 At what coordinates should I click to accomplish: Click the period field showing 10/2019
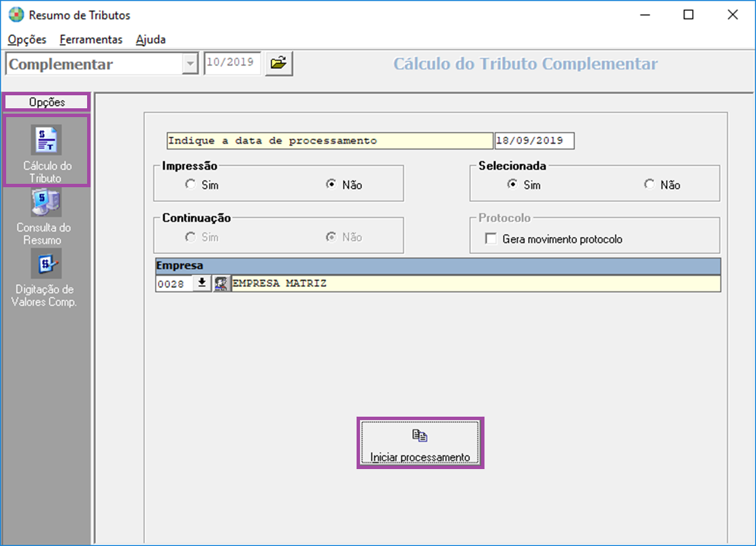(232, 63)
